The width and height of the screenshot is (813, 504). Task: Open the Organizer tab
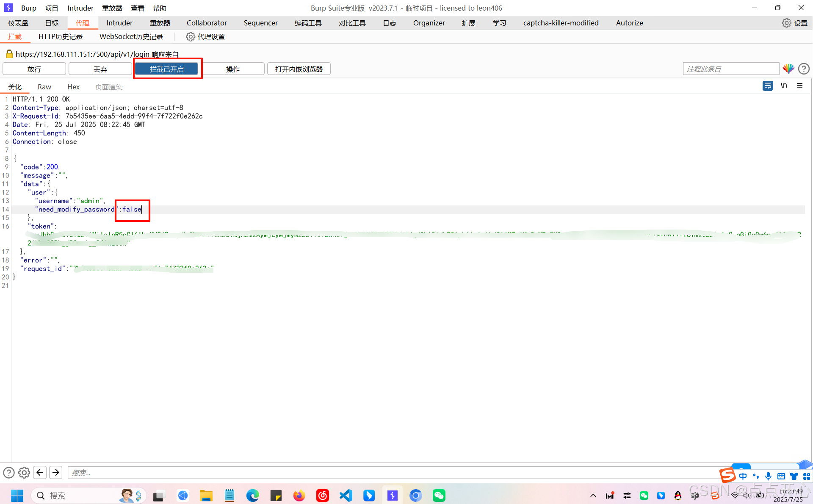(429, 23)
